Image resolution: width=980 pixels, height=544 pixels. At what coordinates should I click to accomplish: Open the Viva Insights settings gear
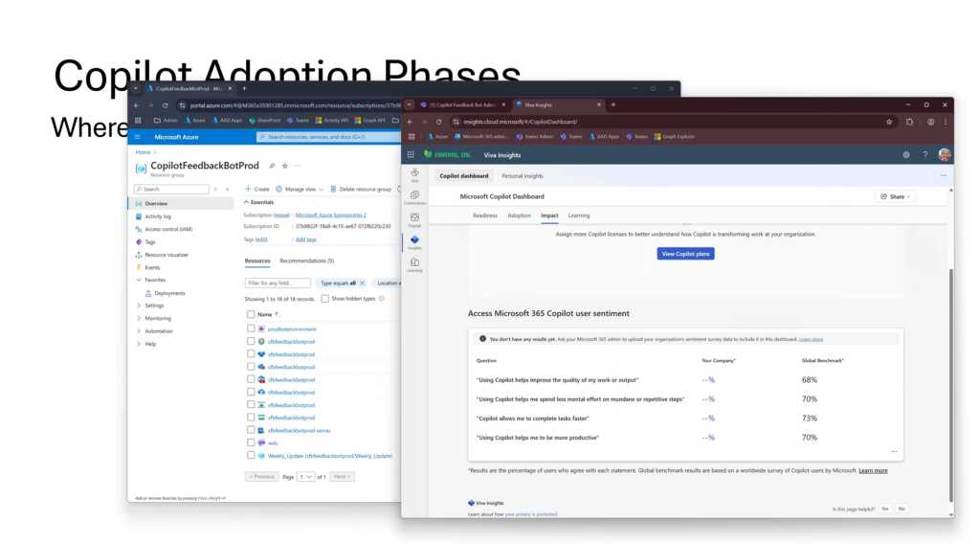tap(906, 155)
